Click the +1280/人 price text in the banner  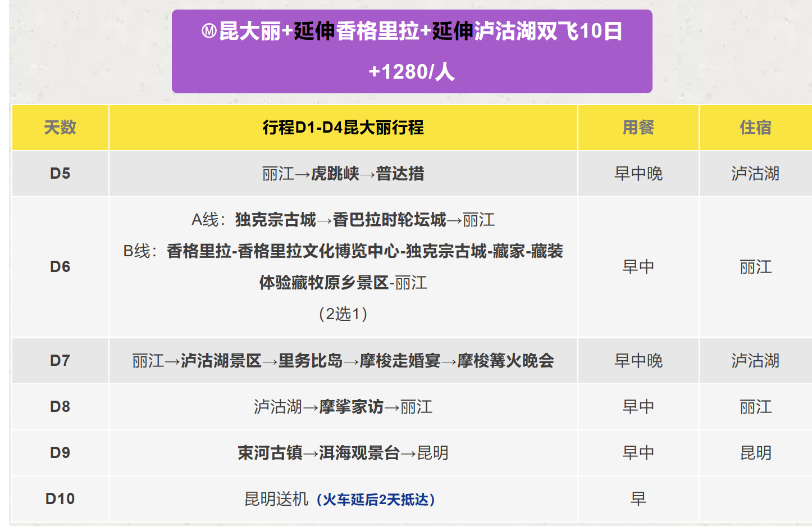coord(412,72)
